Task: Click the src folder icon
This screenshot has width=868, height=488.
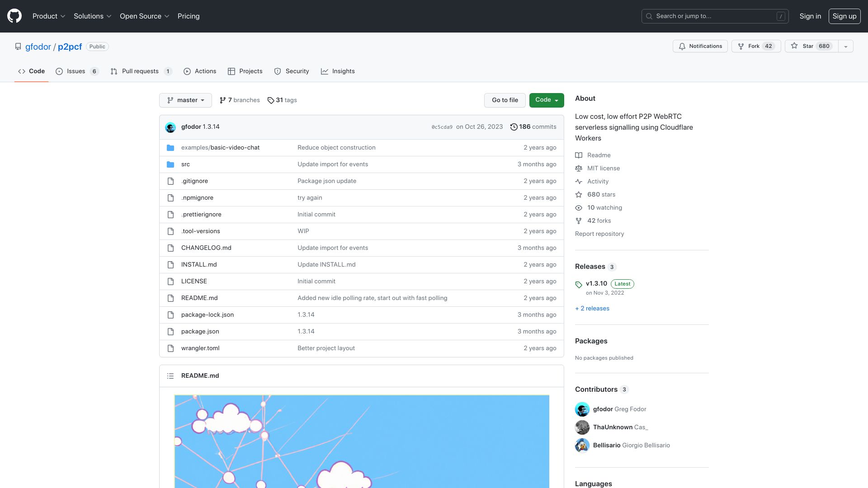Action: (x=170, y=164)
